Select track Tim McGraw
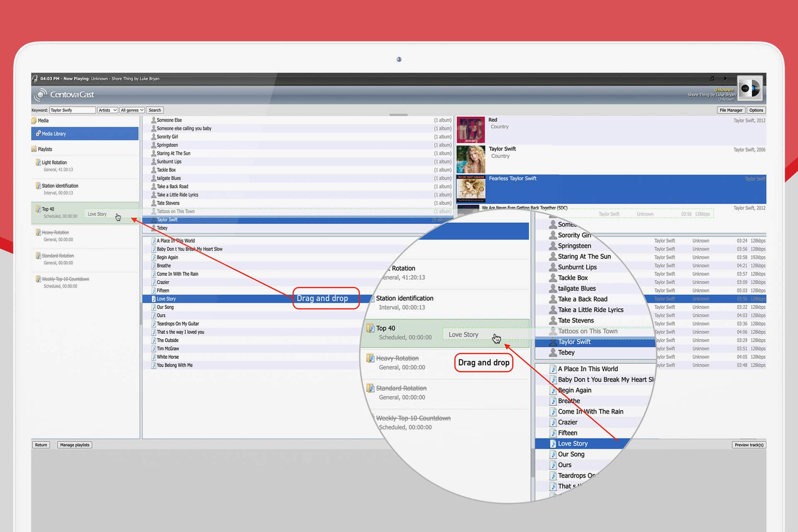This screenshot has height=532, width=798. click(167, 349)
